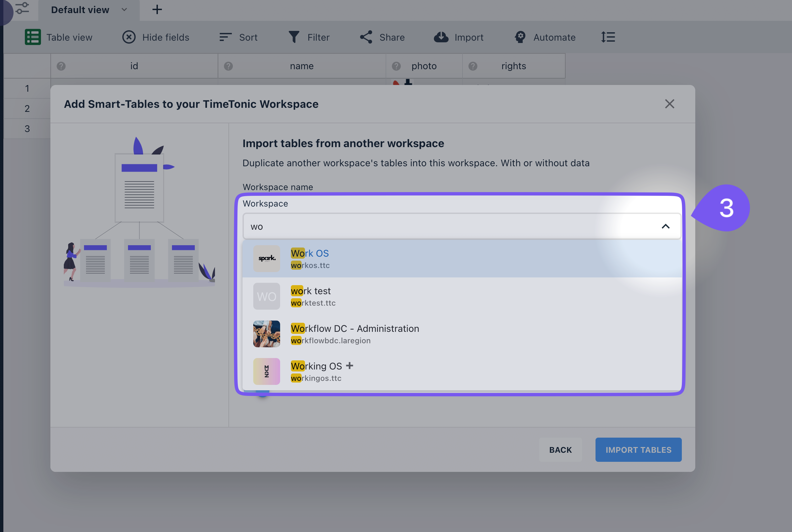Select the photo column header
The height and width of the screenshot is (532, 792).
[x=424, y=66]
